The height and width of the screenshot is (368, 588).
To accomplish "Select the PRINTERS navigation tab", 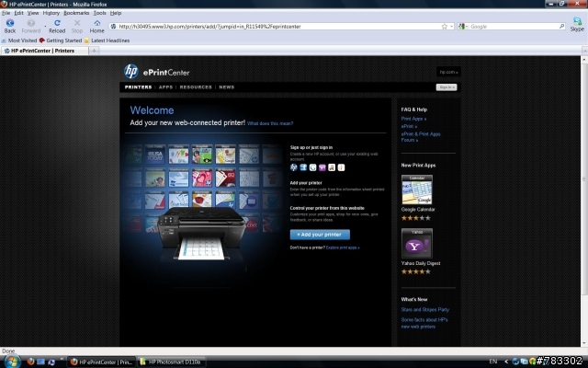I will point(138,87).
